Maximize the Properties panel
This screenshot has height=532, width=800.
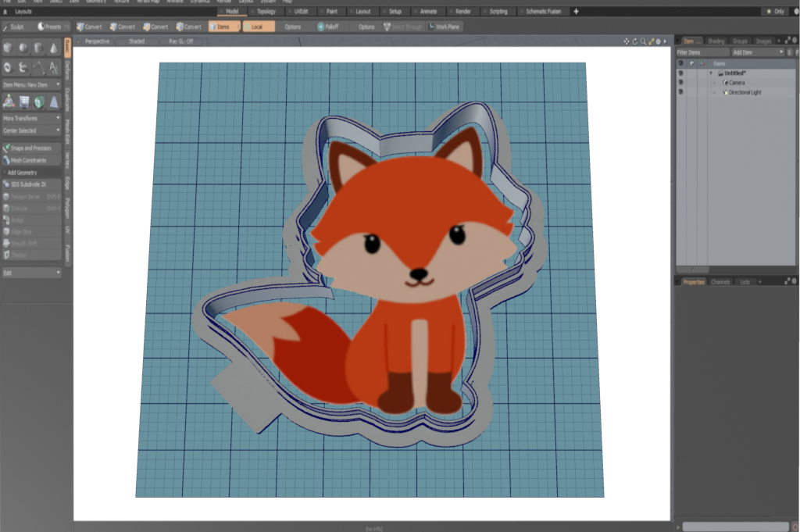click(787, 281)
